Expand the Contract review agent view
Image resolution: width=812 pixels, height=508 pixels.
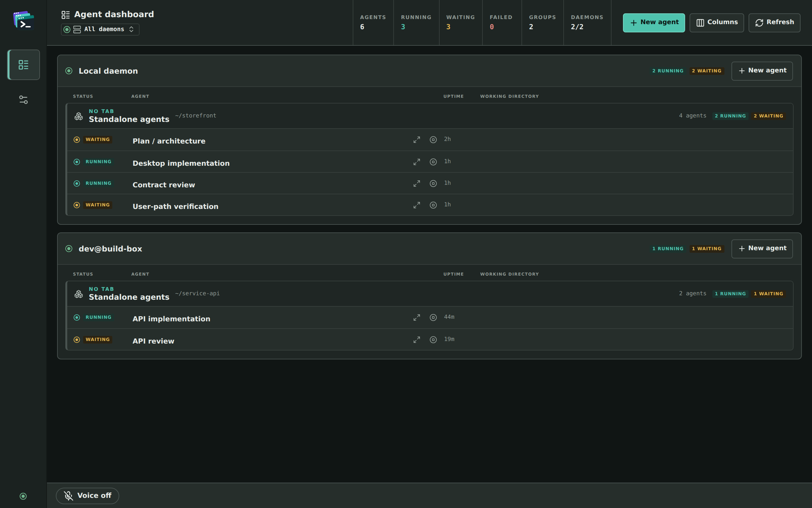click(x=417, y=184)
